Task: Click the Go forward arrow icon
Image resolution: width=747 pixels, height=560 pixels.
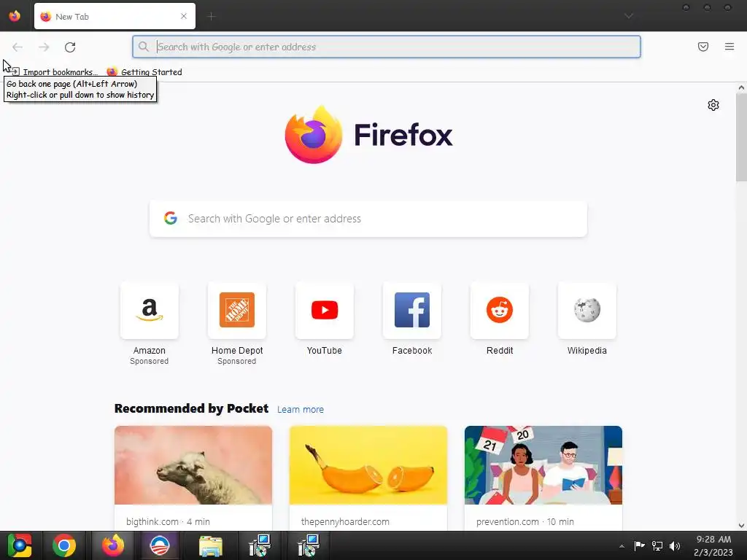Action: (44, 47)
